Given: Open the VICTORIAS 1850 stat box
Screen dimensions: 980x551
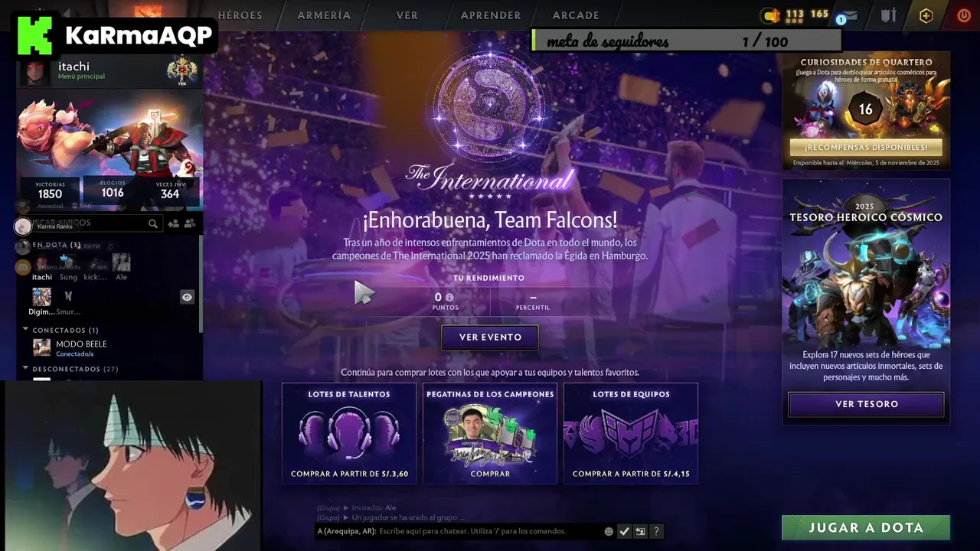Looking at the screenshot, I should [x=50, y=191].
